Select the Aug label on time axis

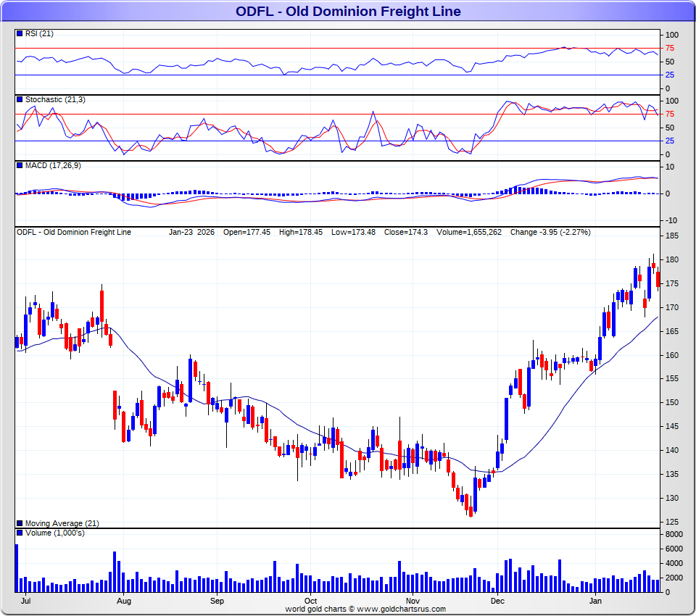coord(124,602)
